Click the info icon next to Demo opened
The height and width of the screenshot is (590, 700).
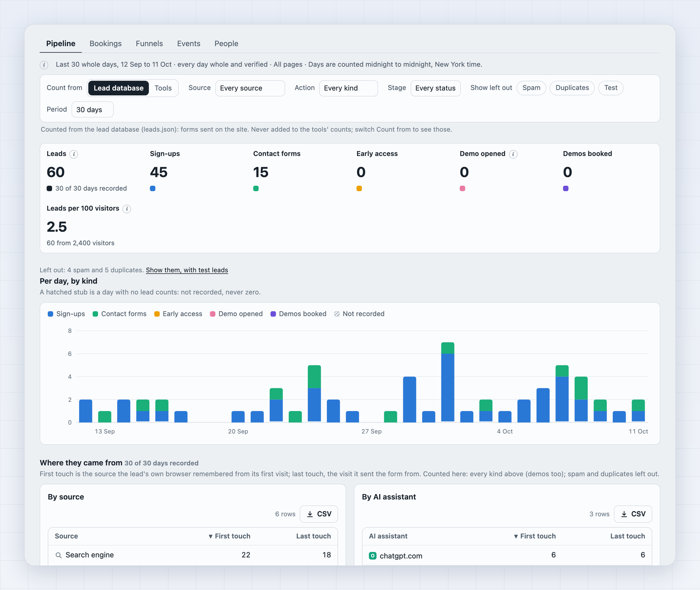pyautogui.click(x=513, y=154)
